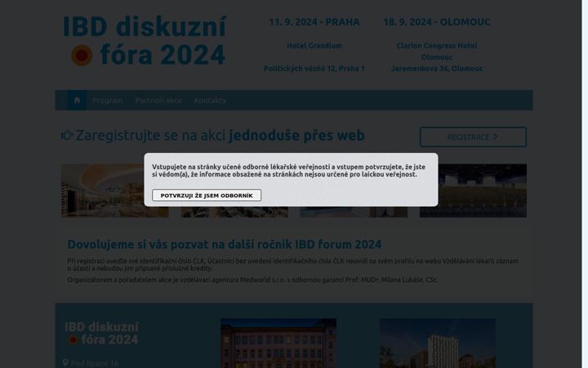Click the 'Politických vězňů 12, Praha 1' address

(x=314, y=69)
